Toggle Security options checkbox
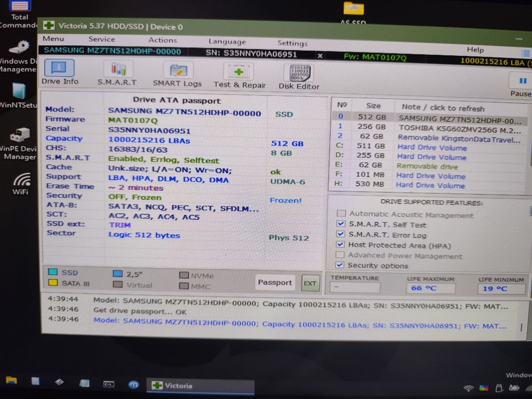This screenshot has width=532, height=399. pyautogui.click(x=340, y=264)
